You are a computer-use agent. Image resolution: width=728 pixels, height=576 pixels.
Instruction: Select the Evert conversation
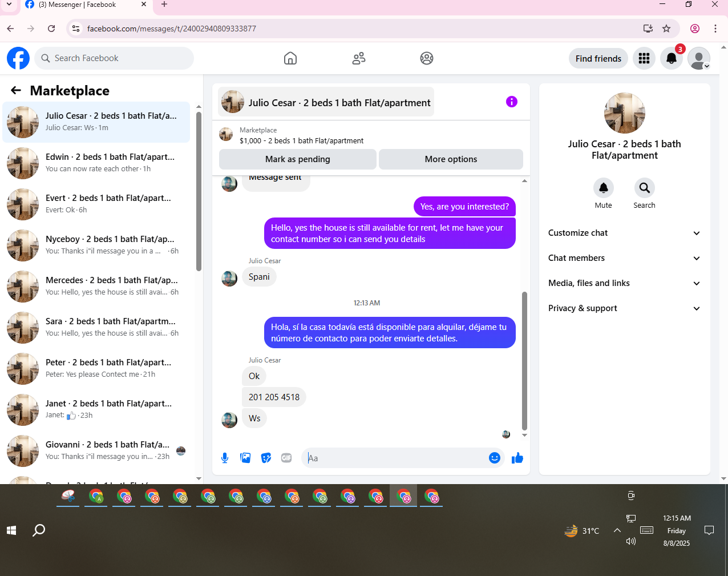pos(96,204)
